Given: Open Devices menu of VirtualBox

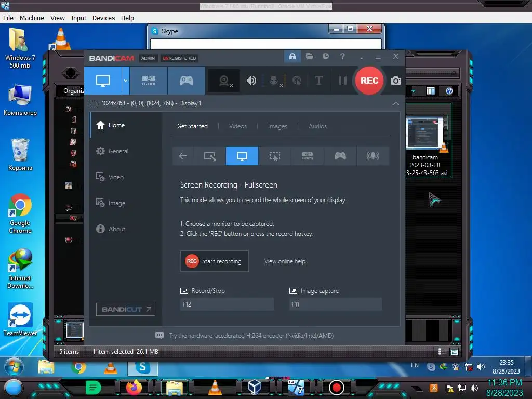Looking at the screenshot, I should pos(103,18).
